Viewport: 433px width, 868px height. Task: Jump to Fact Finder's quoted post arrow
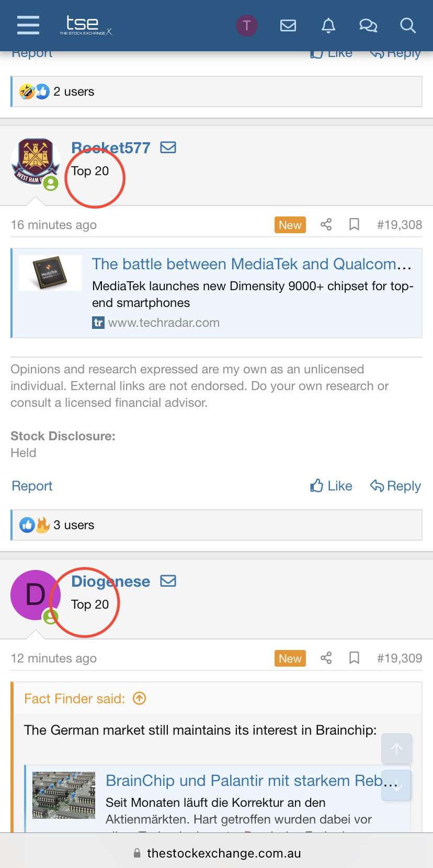[x=140, y=699]
